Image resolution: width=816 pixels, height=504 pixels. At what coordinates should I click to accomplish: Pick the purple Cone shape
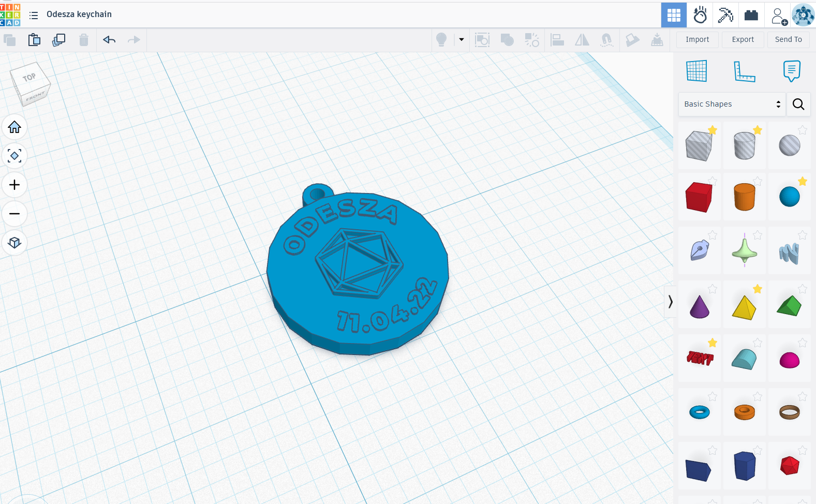click(x=700, y=306)
